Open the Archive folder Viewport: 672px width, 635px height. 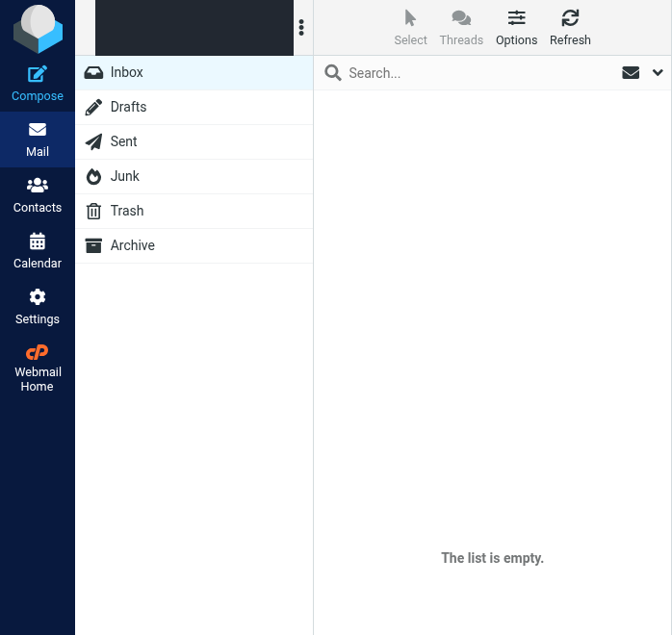tap(194, 245)
